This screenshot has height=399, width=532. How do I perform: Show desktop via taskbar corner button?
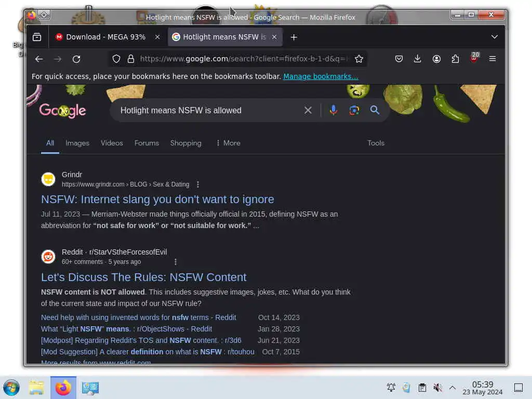point(518,388)
